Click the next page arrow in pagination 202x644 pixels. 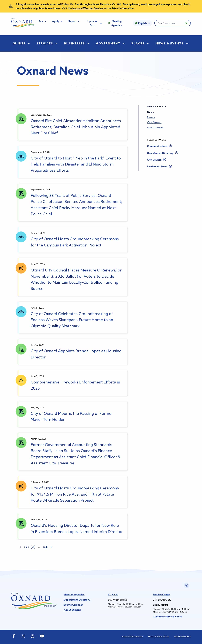click(x=51, y=547)
